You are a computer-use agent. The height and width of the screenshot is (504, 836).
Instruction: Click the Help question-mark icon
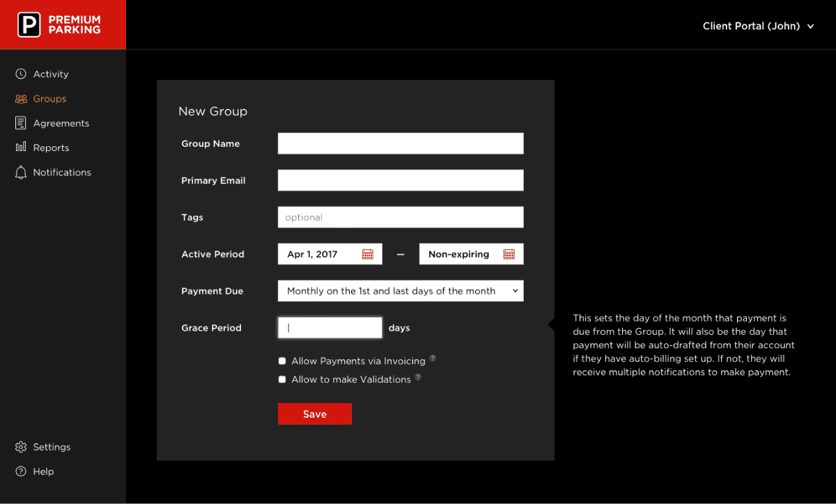(x=21, y=471)
